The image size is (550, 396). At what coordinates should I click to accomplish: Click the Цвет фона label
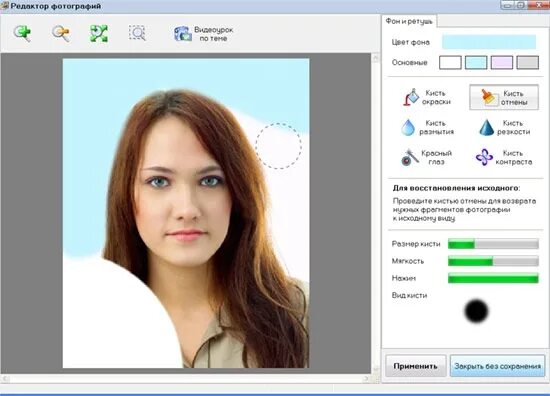[x=411, y=42]
